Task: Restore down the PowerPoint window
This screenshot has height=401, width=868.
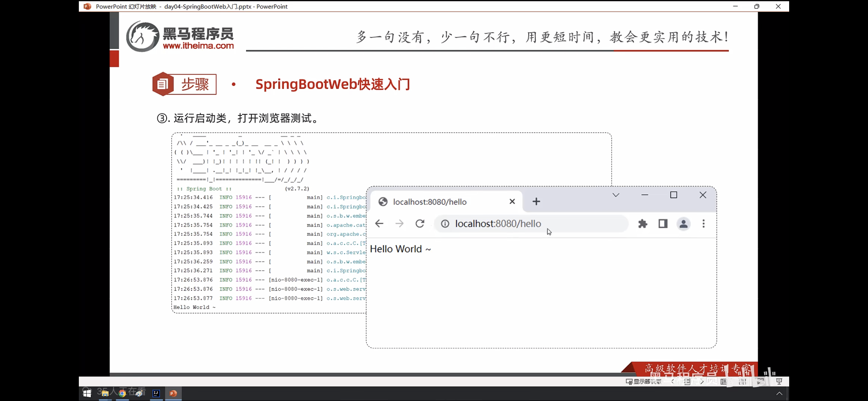Action: click(757, 6)
